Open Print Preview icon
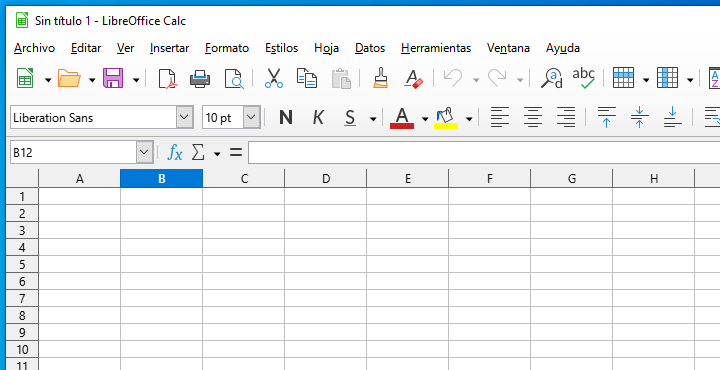Screen dimensions: 720x370 pos(234,78)
